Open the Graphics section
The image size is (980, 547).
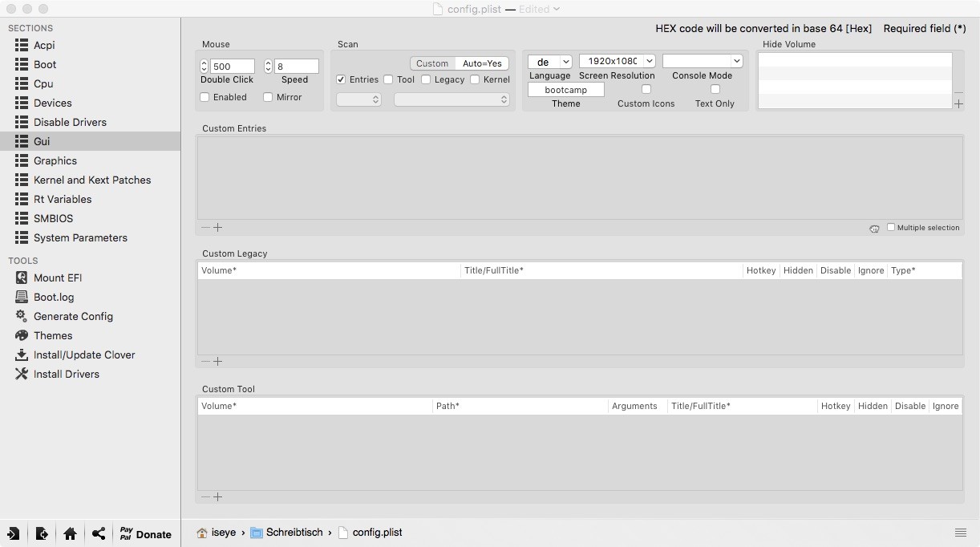tap(90, 160)
